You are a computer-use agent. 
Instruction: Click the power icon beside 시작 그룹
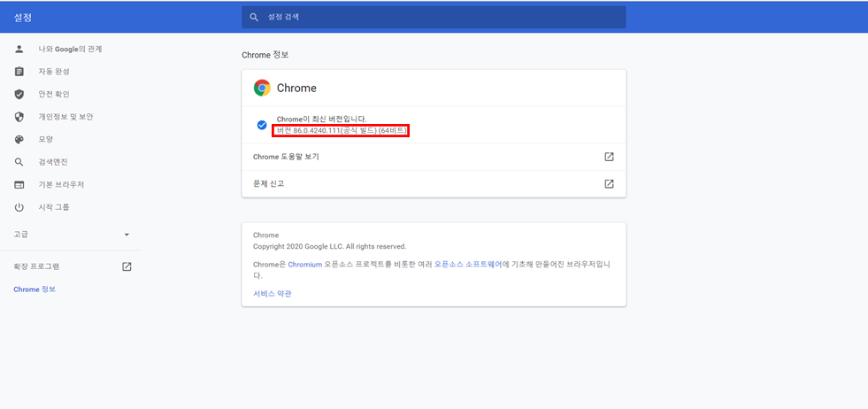19,207
